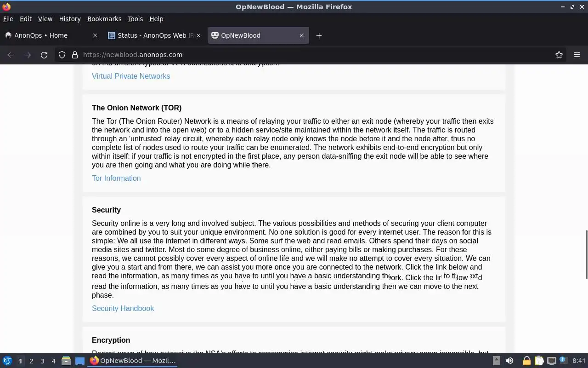Open the Help menu
588x368 pixels.
click(156, 19)
